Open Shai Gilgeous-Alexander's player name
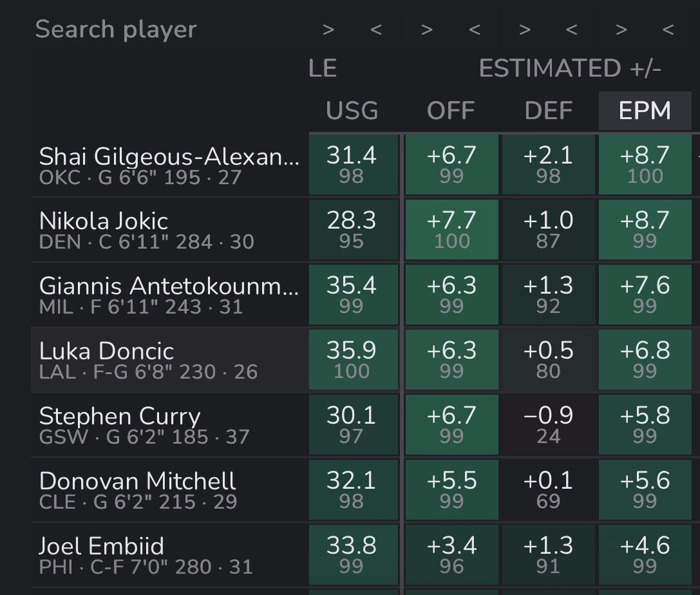The width and height of the screenshot is (700, 595). [x=169, y=156]
